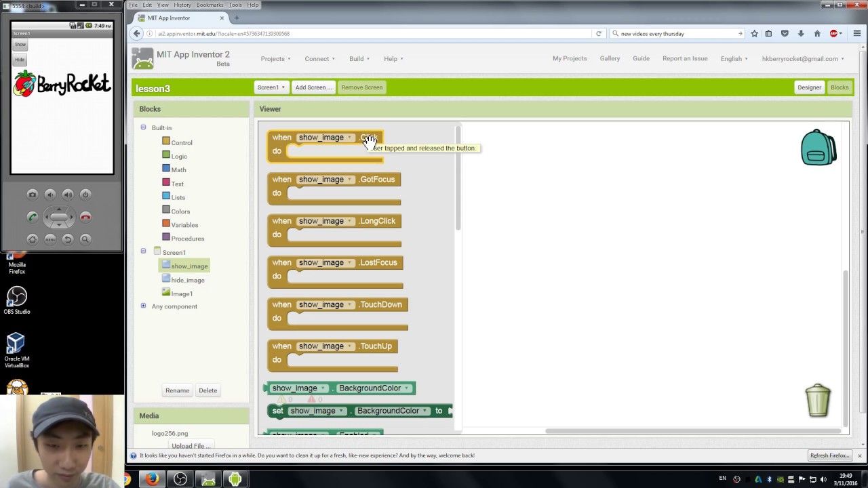Click the emulator volume down button

(x=50, y=195)
